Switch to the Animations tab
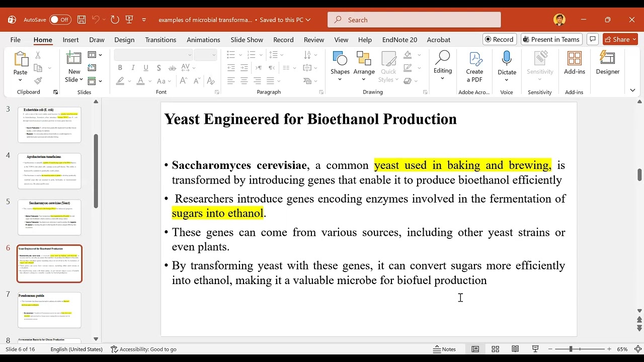 (203, 40)
